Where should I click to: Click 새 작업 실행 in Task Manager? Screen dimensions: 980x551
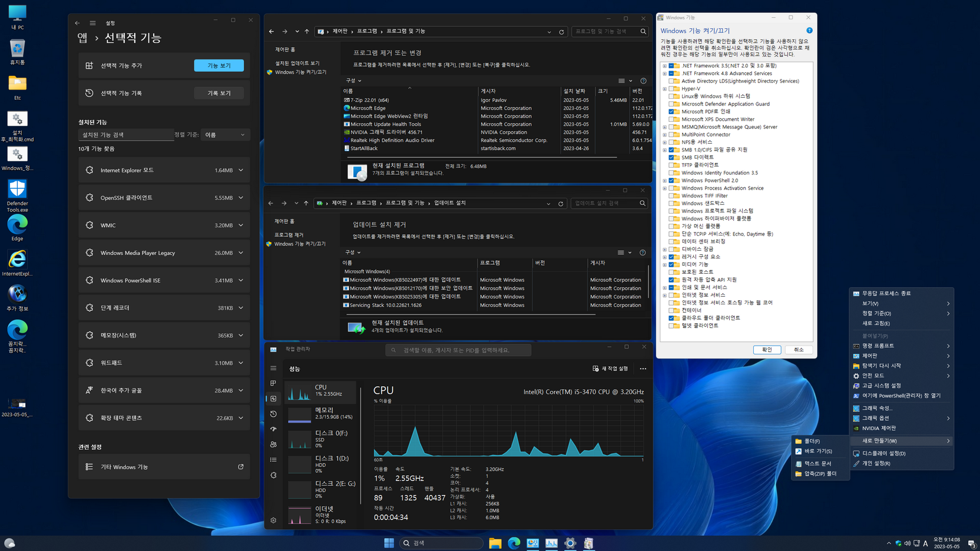610,369
